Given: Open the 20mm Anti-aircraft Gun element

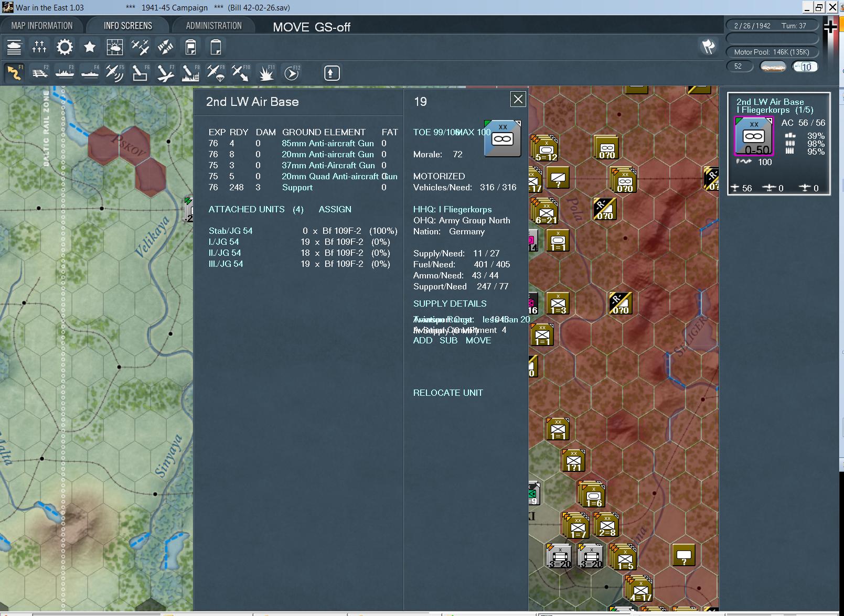Looking at the screenshot, I should point(328,154).
